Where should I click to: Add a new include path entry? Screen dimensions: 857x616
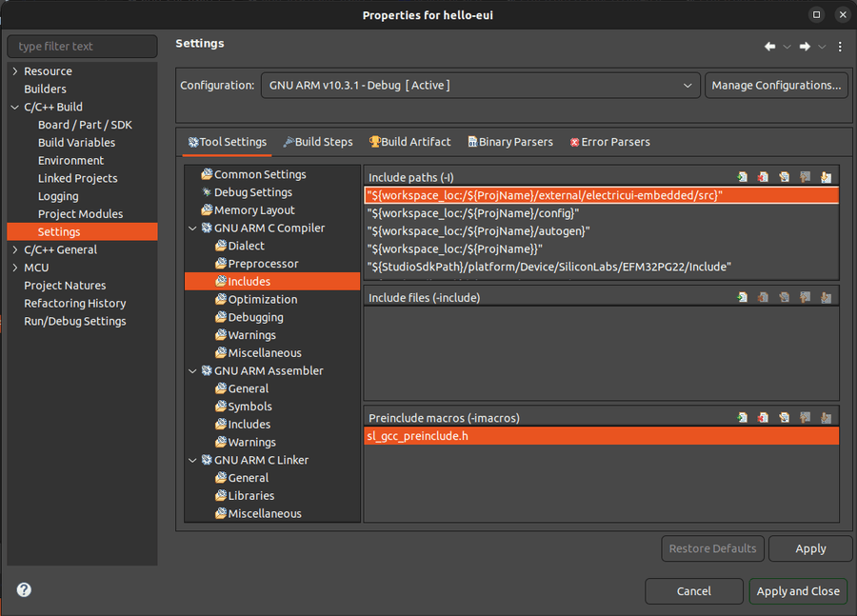[742, 176]
